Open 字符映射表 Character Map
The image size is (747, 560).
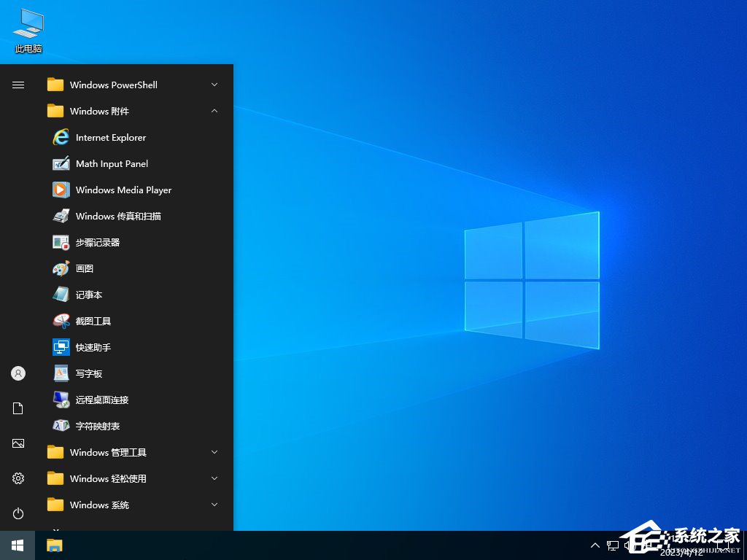pyautogui.click(x=133, y=426)
